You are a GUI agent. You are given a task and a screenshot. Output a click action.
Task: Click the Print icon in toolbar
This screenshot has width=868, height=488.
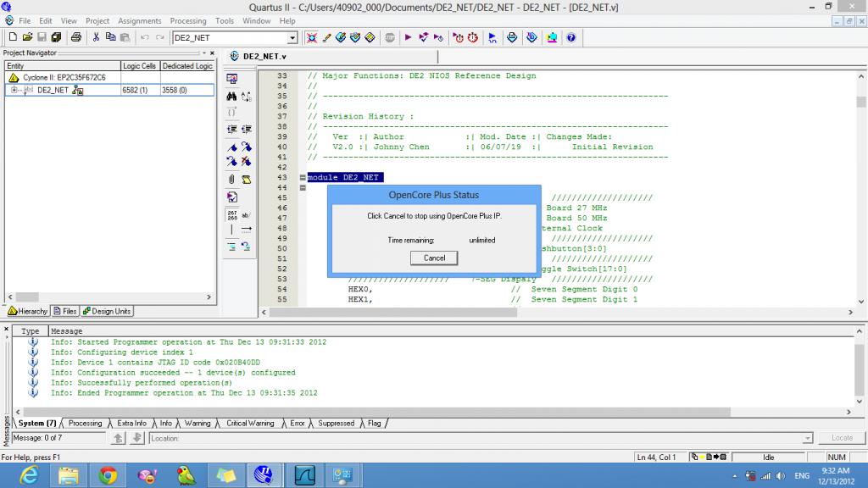click(x=75, y=37)
